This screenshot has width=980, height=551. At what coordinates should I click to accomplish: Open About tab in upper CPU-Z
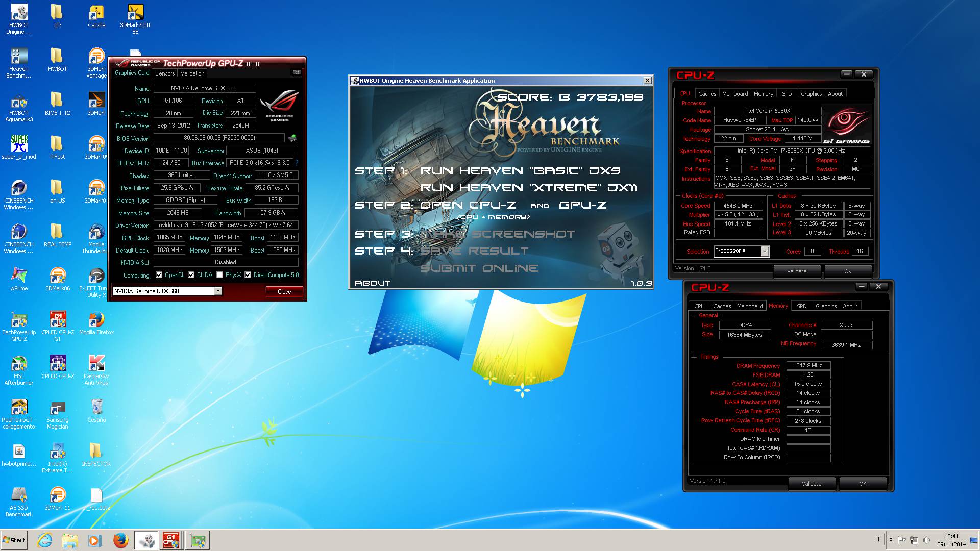tap(835, 94)
